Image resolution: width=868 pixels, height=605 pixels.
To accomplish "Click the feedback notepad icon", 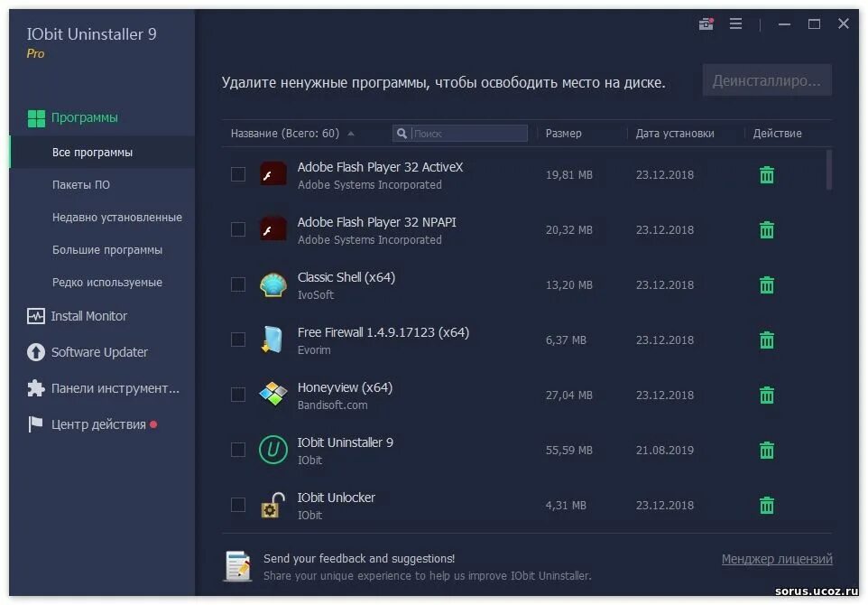I will (238, 566).
